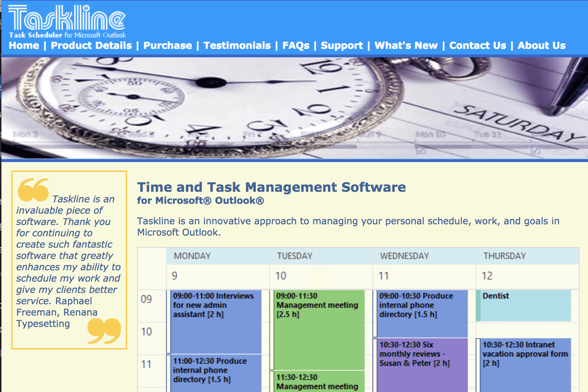Click the pocket watch banner image

click(295, 108)
